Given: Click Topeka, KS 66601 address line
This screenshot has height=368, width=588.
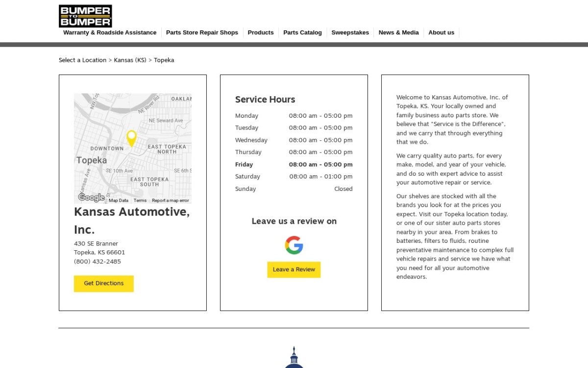Looking at the screenshot, I should (x=99, y=253).
